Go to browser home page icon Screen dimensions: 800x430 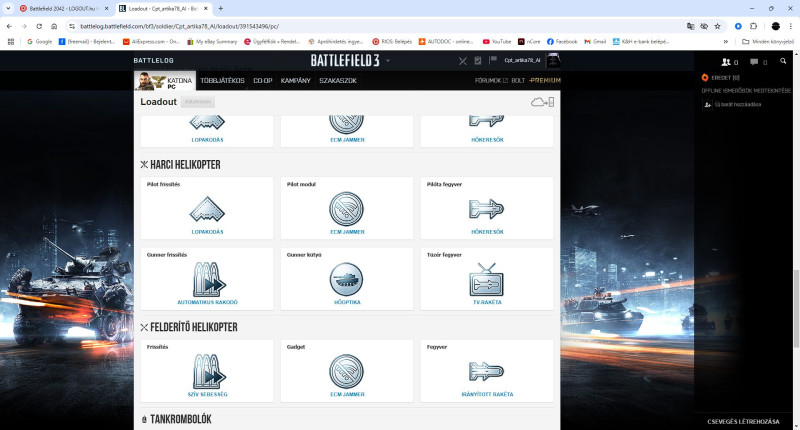click(x=54, y=26)
